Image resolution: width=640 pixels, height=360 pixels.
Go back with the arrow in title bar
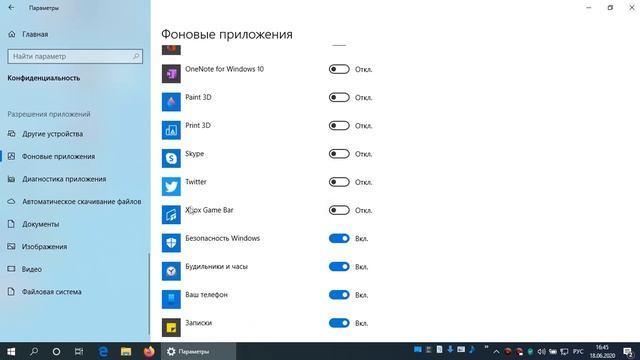[11, 7]
